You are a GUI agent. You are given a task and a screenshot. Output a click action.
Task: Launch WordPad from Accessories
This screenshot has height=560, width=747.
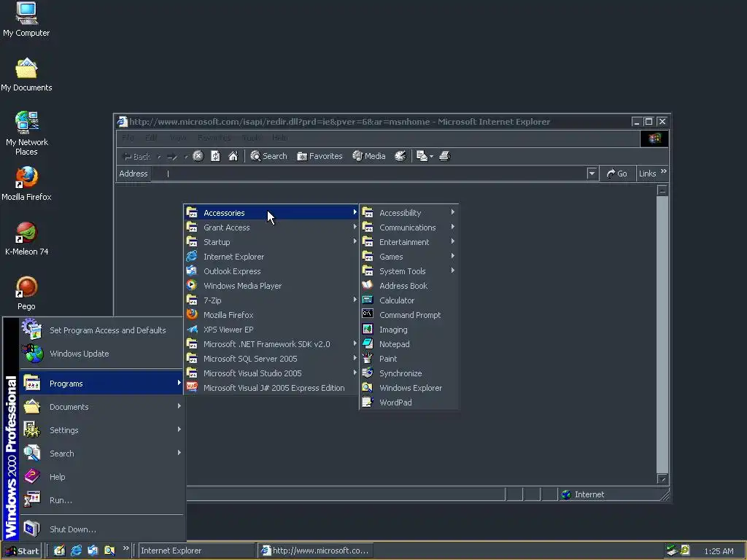tap(409, 402)
